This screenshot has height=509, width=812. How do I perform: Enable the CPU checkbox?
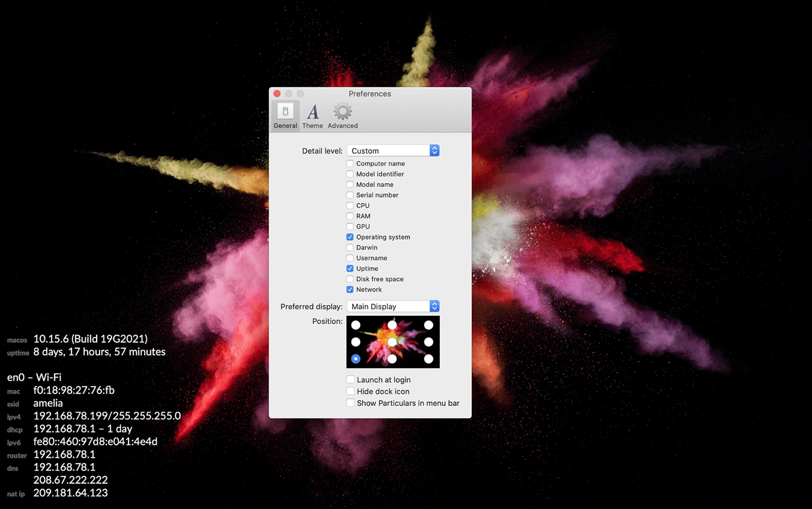(x=350, y=205)
